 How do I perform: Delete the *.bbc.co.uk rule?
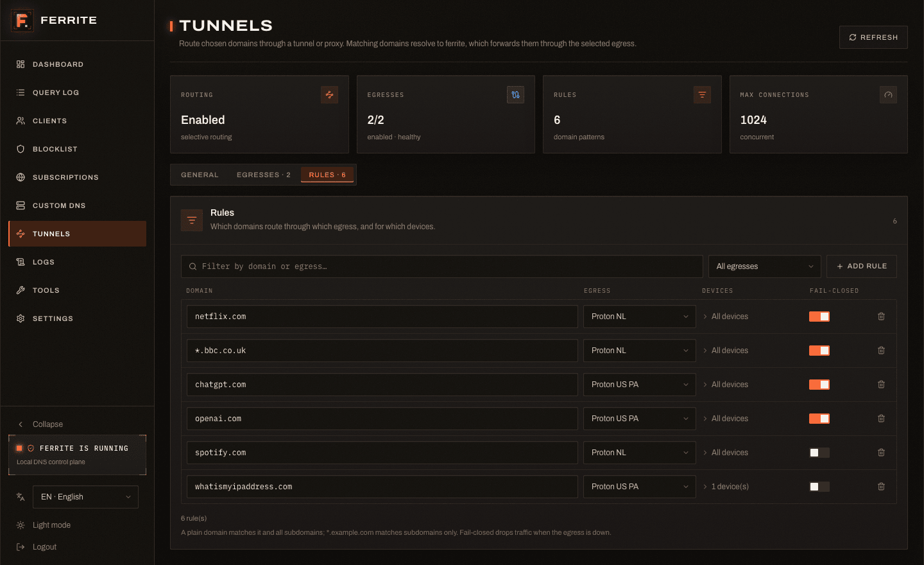881,351
